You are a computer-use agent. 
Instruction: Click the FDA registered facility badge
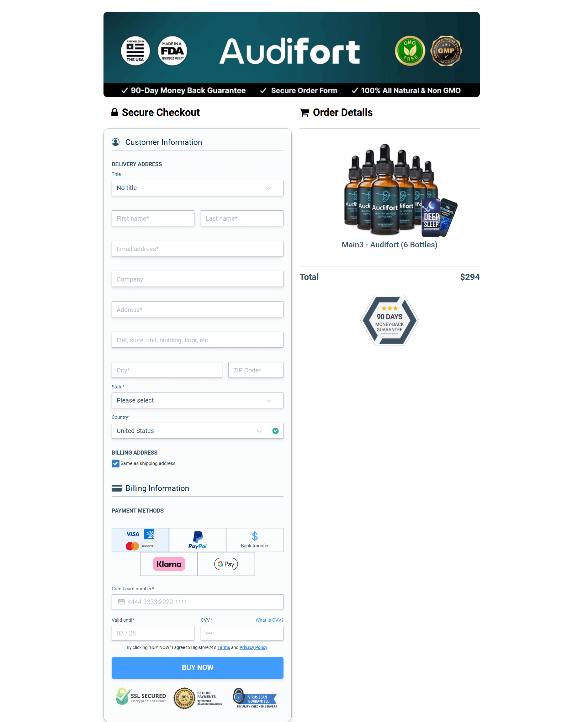[172, 51]
